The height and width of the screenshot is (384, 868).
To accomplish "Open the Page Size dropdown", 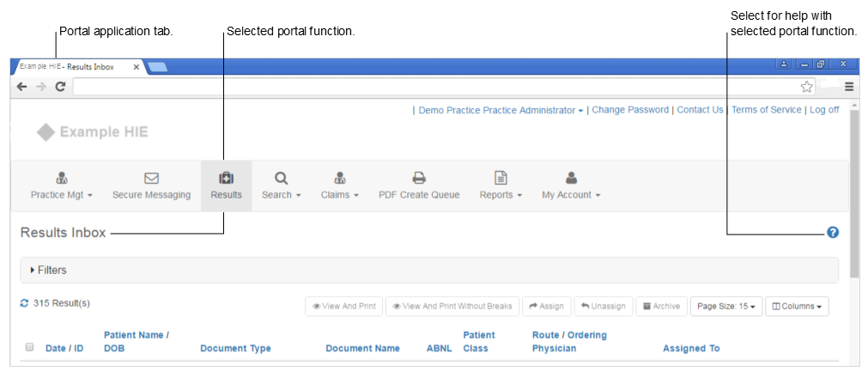I will coord(725,307).
